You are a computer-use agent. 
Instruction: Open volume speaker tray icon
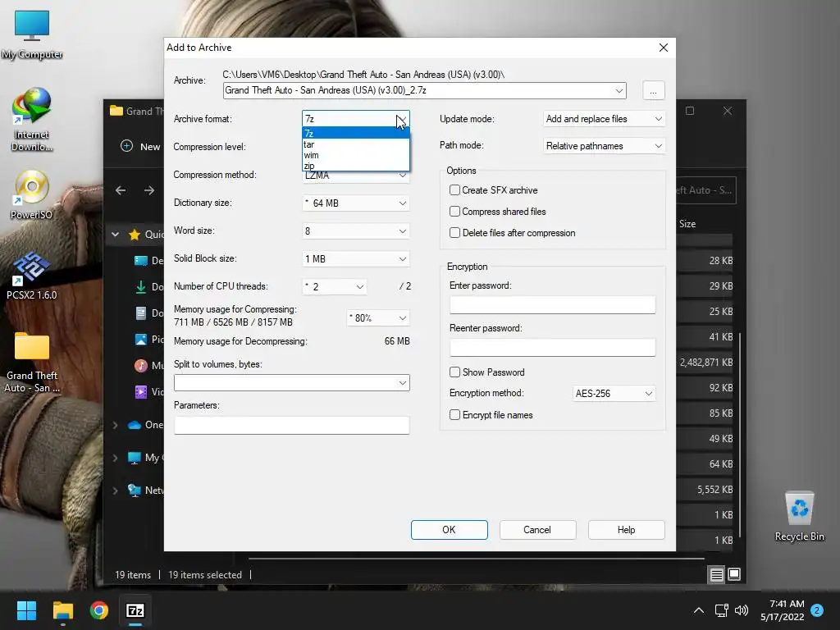(x=742, y=610)
